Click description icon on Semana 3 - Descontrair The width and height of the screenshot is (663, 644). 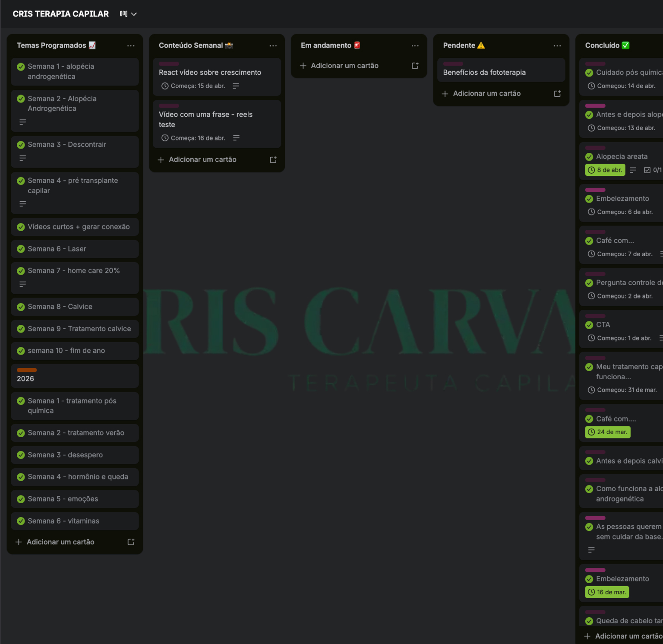point(23,158)
